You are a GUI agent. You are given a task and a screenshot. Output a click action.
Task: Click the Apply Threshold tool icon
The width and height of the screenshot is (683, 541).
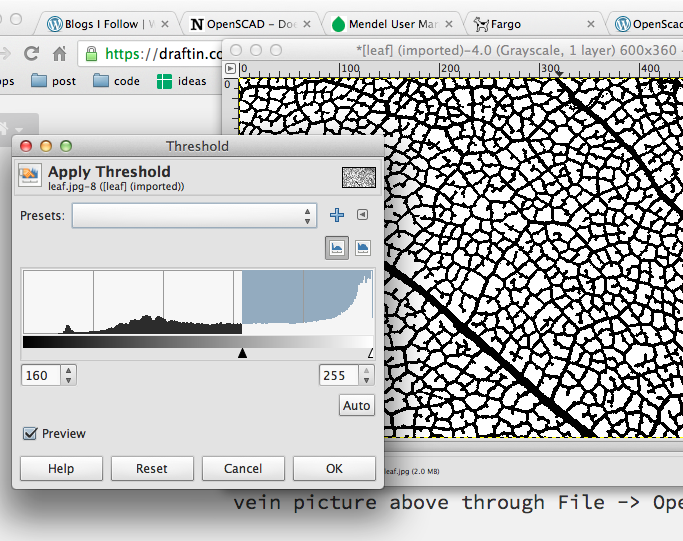pos(30,177)
